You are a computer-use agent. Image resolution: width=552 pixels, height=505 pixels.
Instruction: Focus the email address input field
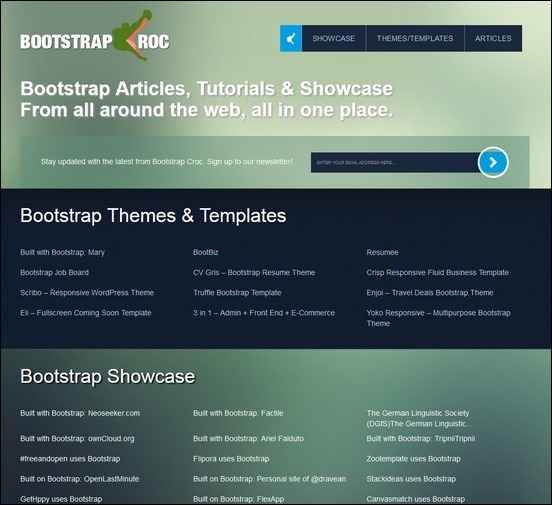[x=395, y=162]
